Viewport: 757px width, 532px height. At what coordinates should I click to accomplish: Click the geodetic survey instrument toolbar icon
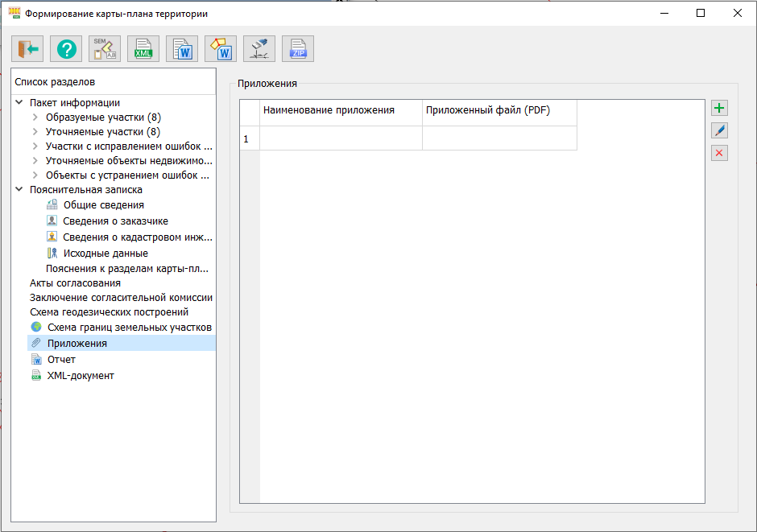pyautogui.click(x=259, y=49)
